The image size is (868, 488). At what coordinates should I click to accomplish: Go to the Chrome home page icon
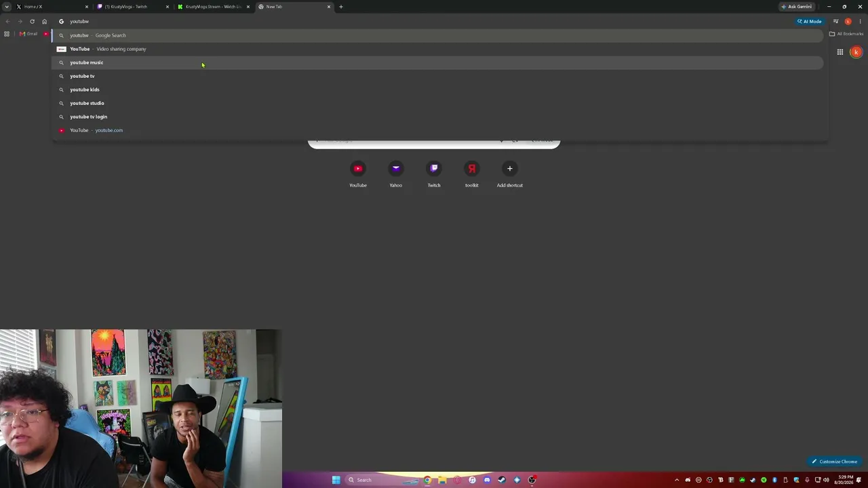coord(45,21)
